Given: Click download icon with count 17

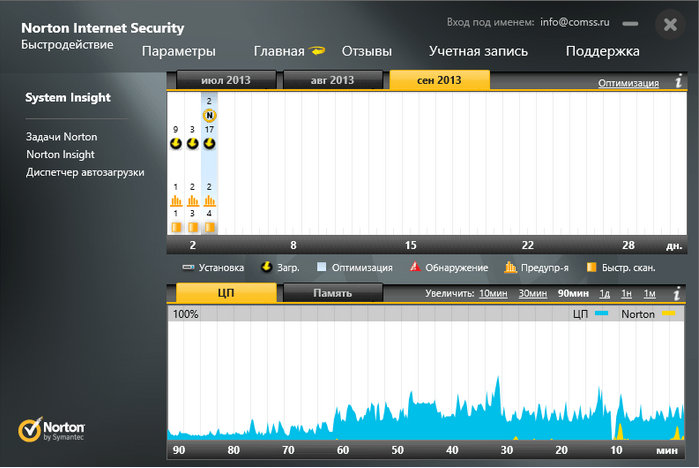Looking at the screenshot, I should pyautogui.click(x=209, y=144).
